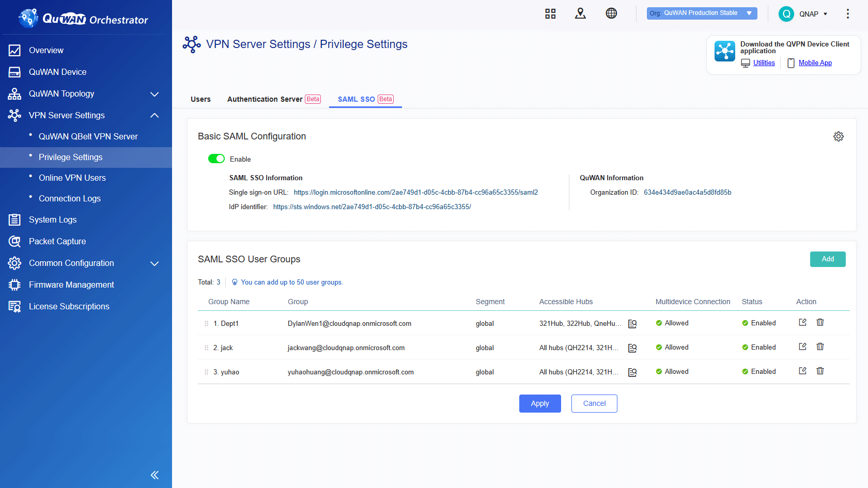
Task: Switch to the Authentication Server tab
Action: pyautogui.click(x=274, y=99)
